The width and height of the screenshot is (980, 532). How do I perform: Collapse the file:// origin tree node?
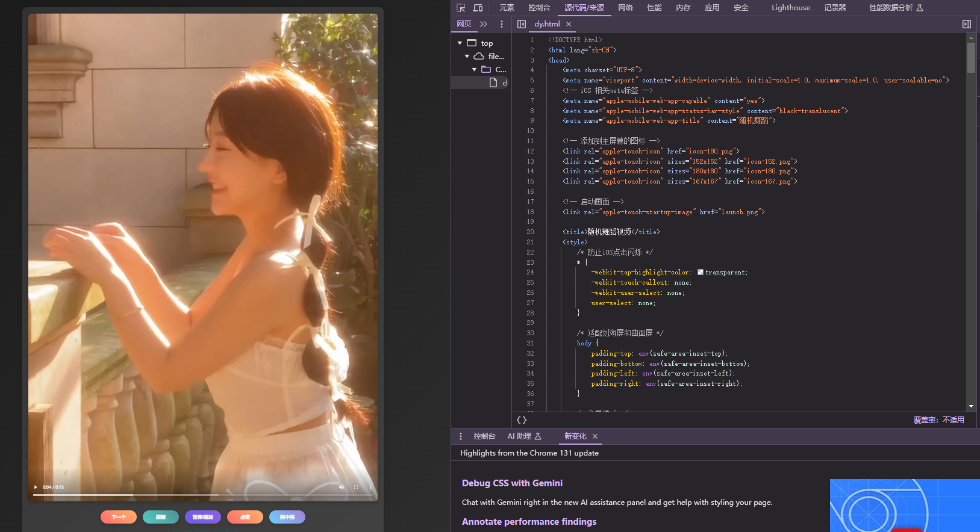coord(467,57)
